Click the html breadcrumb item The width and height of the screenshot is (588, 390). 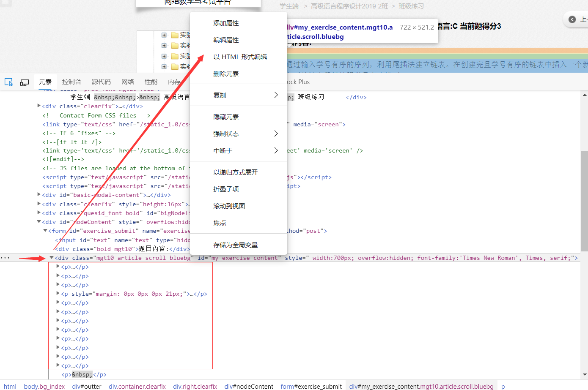pyautogui.click(x=10, y=386)
